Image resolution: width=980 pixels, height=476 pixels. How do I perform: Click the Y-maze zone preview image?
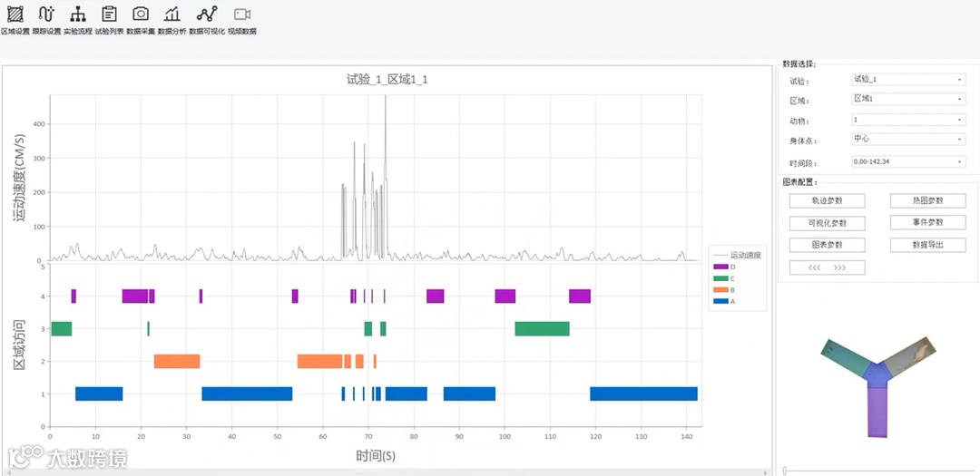click(x=878, y=386)
